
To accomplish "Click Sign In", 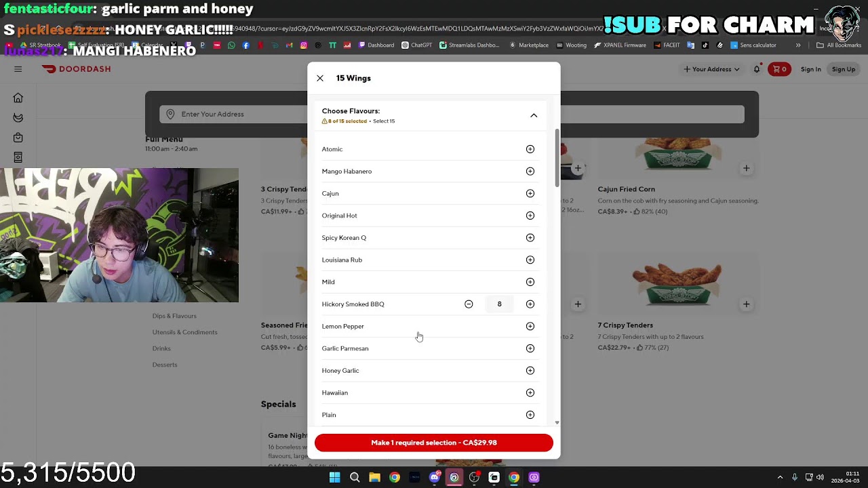I will [x=811, y=69].
